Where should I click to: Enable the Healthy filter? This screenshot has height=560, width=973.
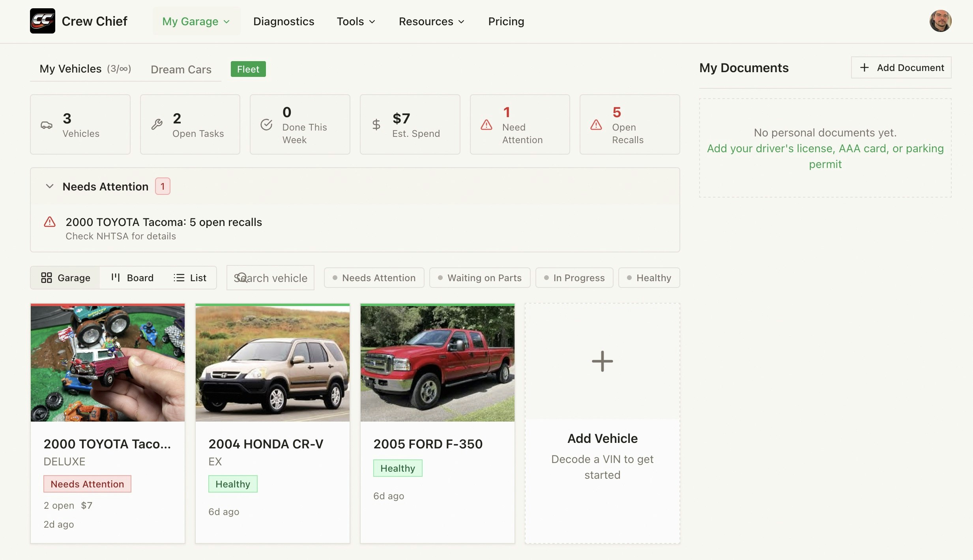click(x=649, y=278)
